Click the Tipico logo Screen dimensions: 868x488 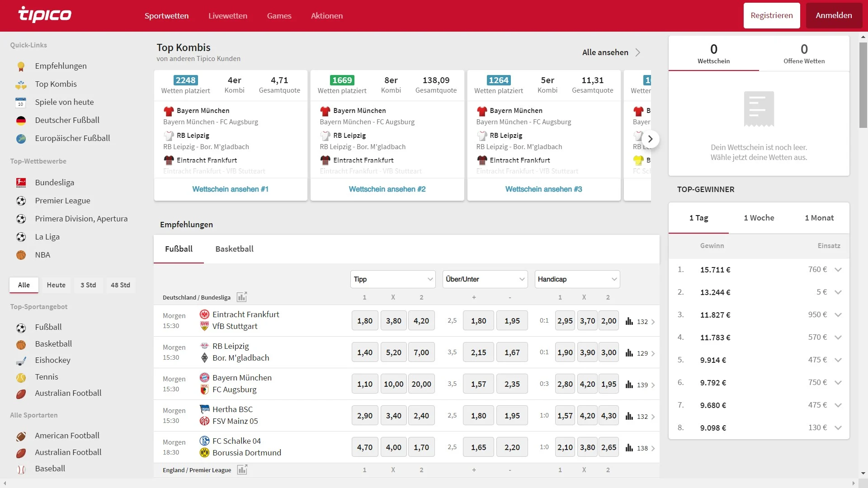point(45,14)
